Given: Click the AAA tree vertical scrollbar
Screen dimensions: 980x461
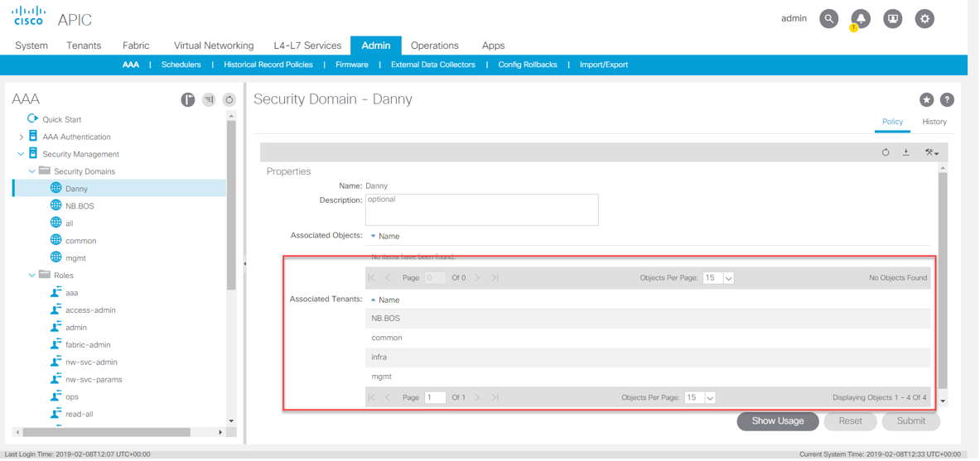Looking at the screenshot, I should pos(231,206).
